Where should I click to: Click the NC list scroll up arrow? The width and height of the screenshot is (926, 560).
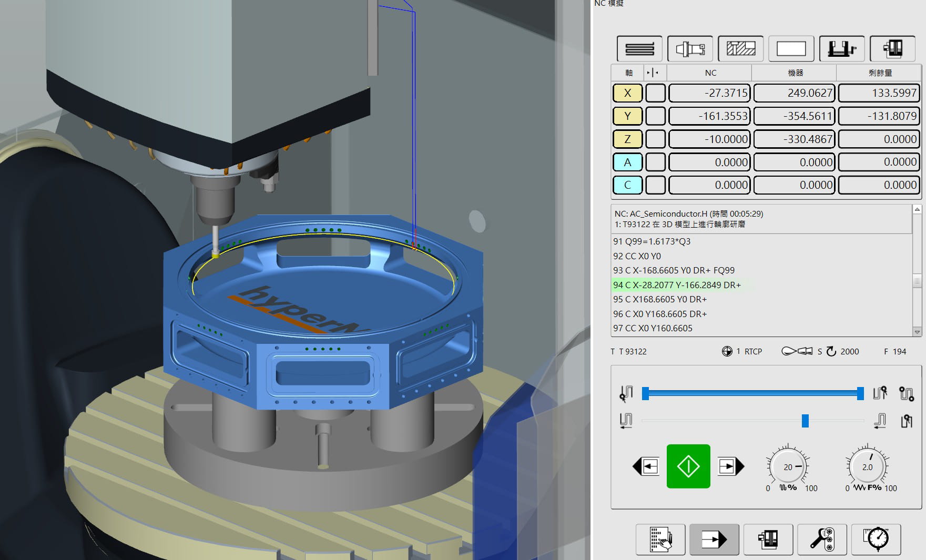[x=917, y=209]
